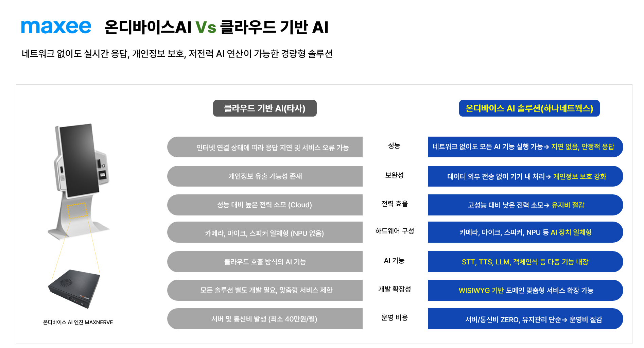Click the 온디바이스AI Vs 클라우드 기반 AI title
This screenshot has width=644, height=348.
[216, 27]
